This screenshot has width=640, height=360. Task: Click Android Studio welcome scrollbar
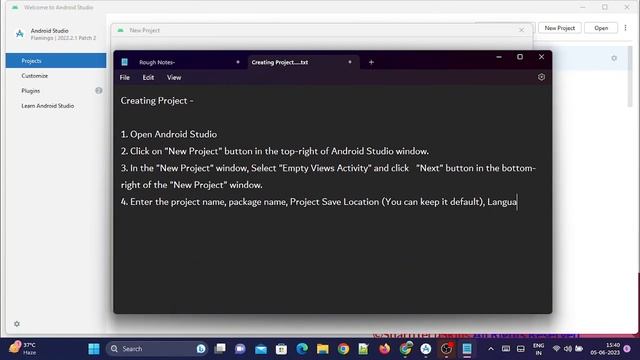(630, 76)
